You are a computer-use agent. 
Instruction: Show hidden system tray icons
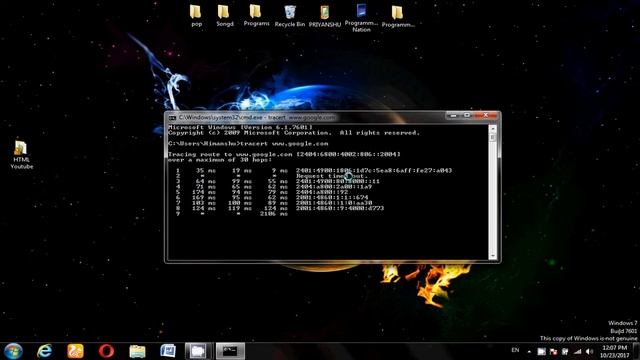pyautogui.click(x=529, y=351)
